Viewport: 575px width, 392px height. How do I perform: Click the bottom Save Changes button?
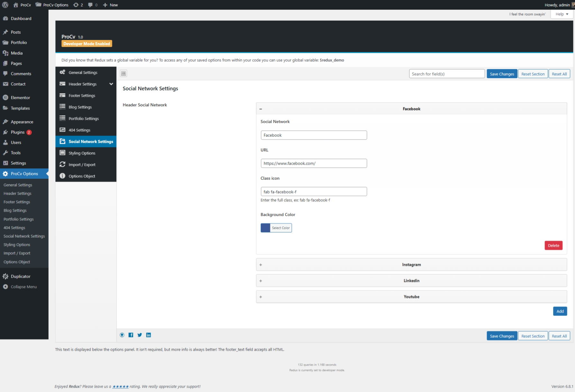pyautogui.click(x=502, y=336)
